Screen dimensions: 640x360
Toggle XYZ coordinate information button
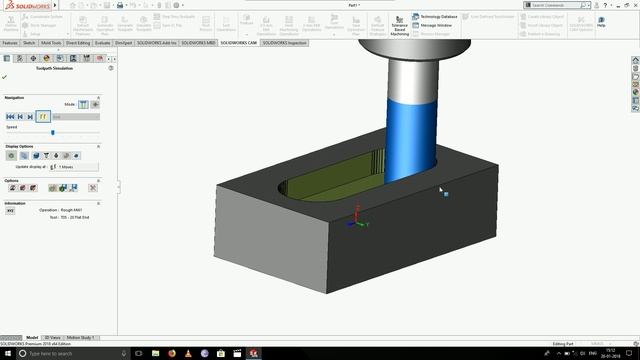pos(10,211)
